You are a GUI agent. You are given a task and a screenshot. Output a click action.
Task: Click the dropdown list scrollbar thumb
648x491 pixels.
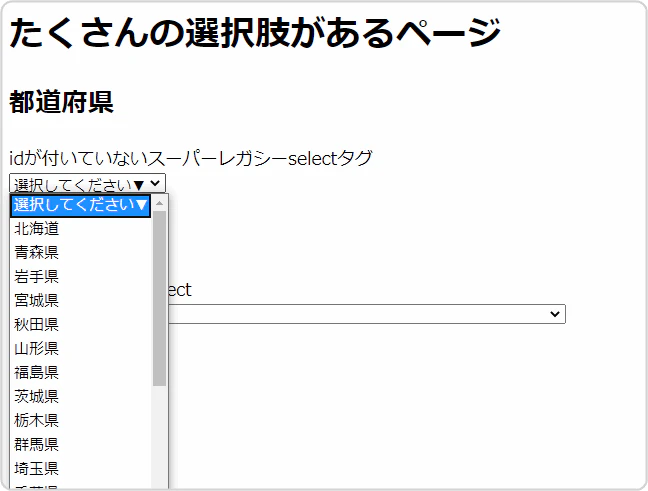[160, 298]
